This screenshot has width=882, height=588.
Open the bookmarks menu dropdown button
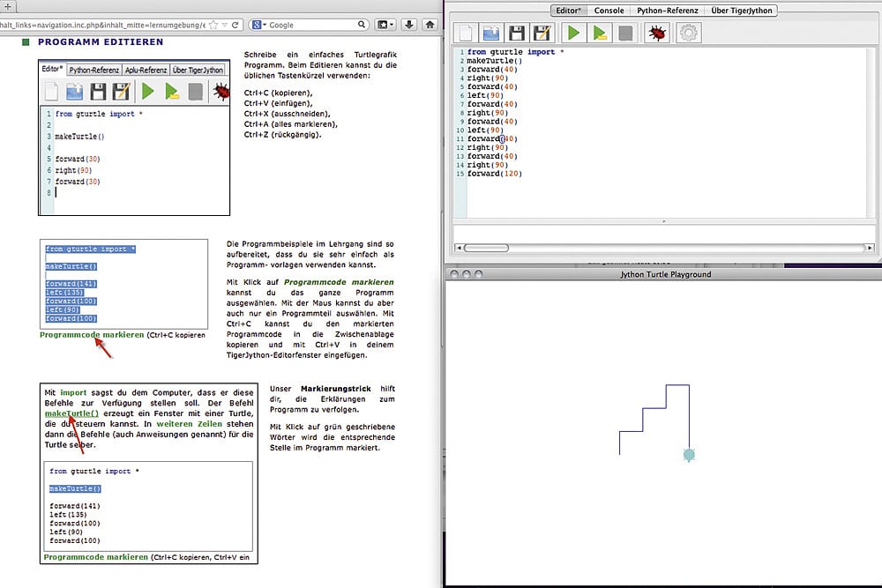[x=386, y=25]
